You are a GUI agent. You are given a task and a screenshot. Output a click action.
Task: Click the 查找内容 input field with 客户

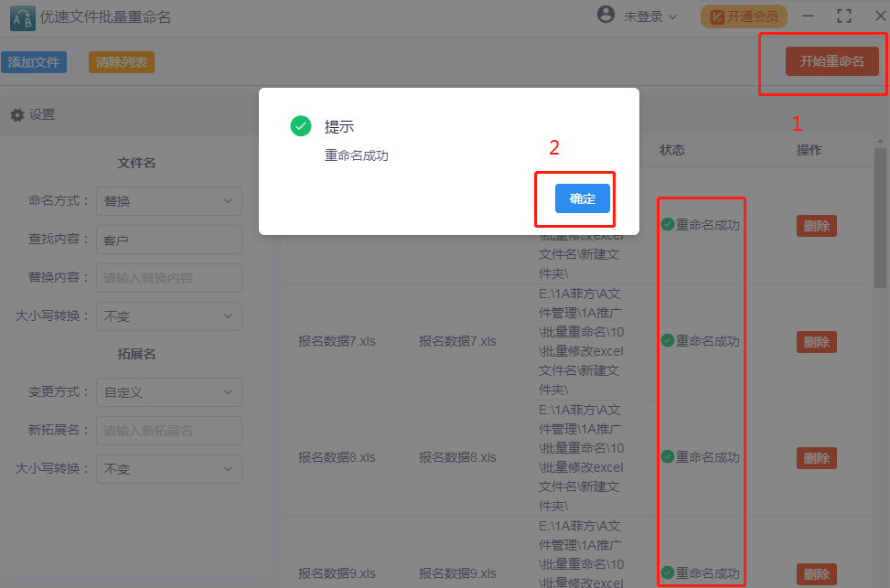169,240
